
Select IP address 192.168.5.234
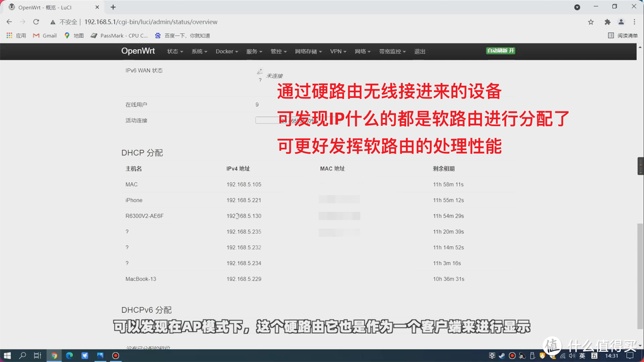click(244, 264)
